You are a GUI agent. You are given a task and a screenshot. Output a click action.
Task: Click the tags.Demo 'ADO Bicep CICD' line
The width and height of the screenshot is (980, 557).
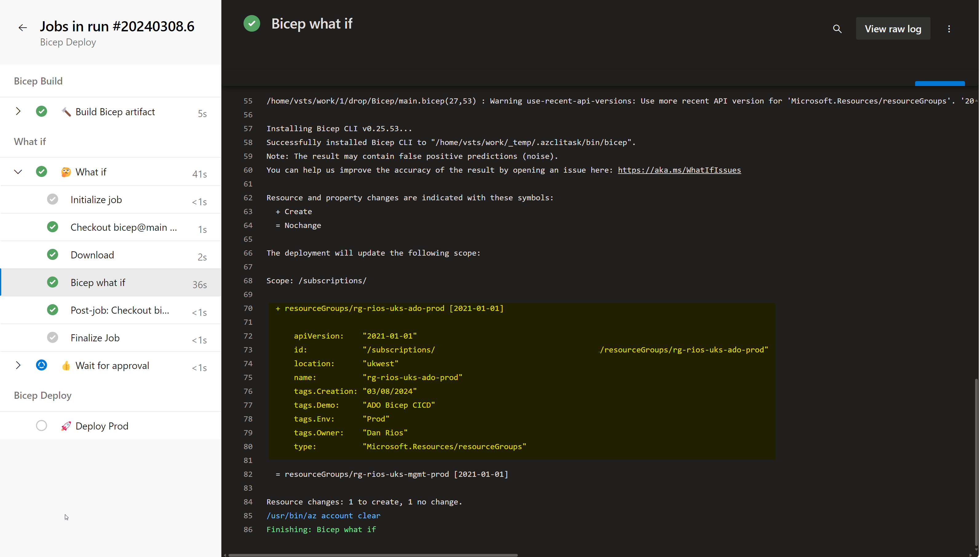click(x=364, y=405)
